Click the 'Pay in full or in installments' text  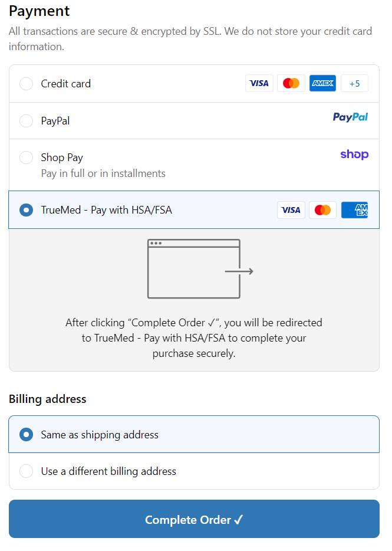pos(103,173)
